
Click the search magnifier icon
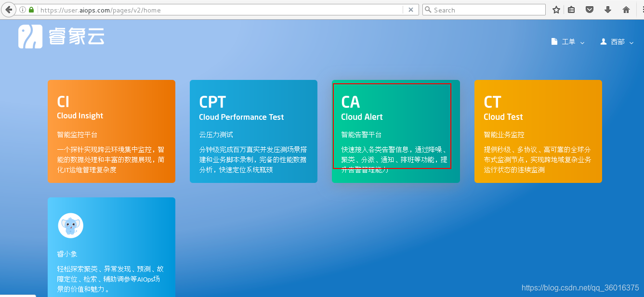428,10
